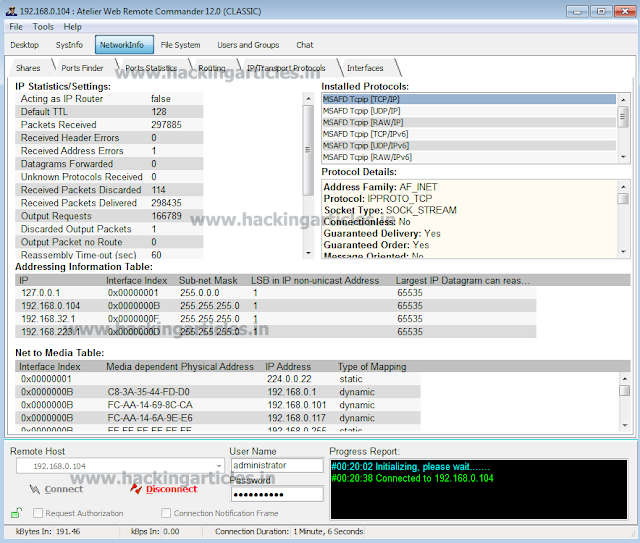
Task: Click the Interface Index header in Addressing table
Action: (x=136, y=280)
